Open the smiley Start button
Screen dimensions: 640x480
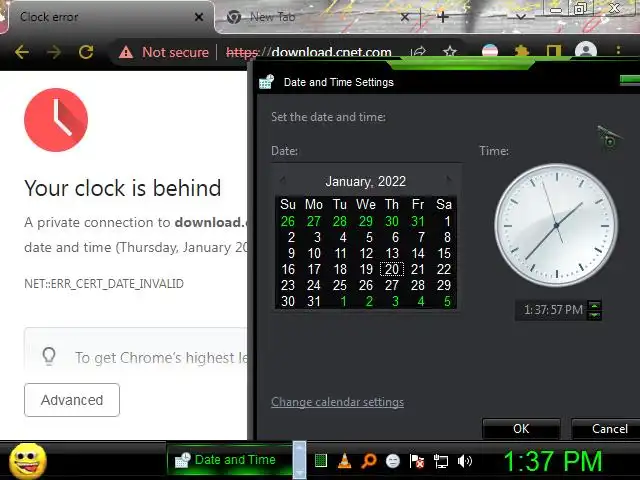(x=28, y=461)
